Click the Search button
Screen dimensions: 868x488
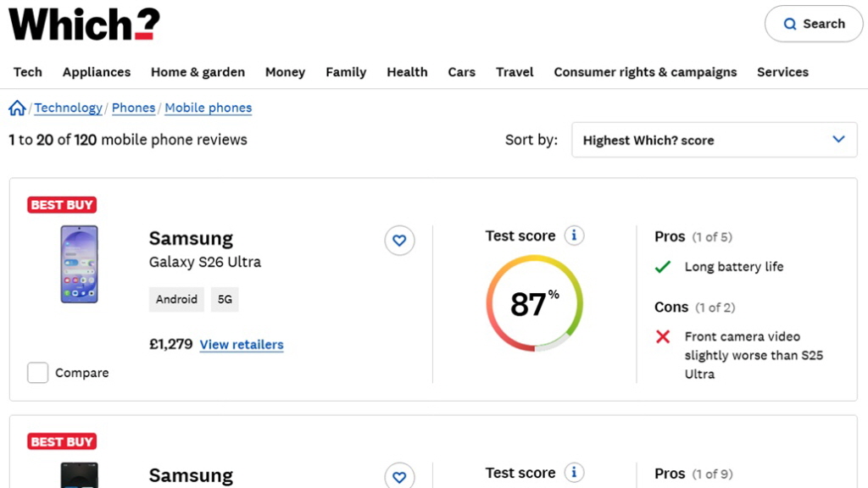point(813,24)
